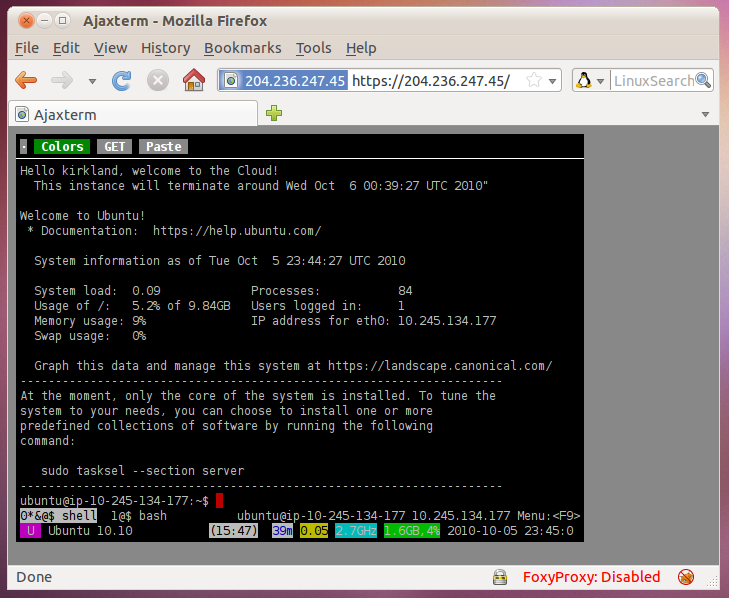Viewport: 729px width, 598px height.
Task: Click the https://help.ubuntu.com/ text
Action: click(237, 231)
